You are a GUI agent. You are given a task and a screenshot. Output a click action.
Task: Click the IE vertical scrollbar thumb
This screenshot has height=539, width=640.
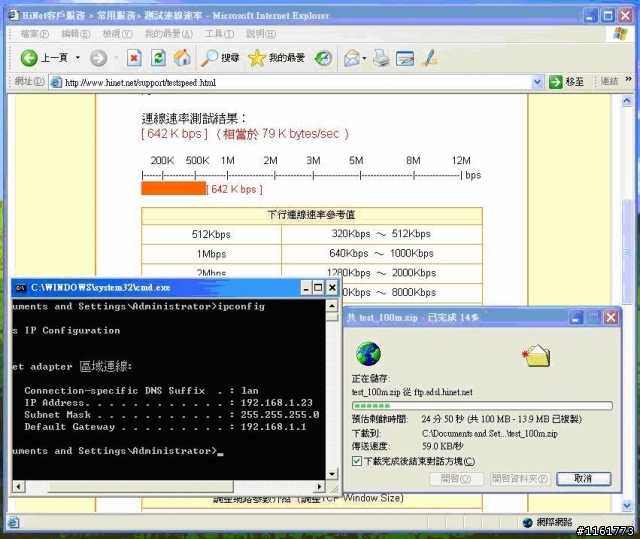tap(627, 251)
